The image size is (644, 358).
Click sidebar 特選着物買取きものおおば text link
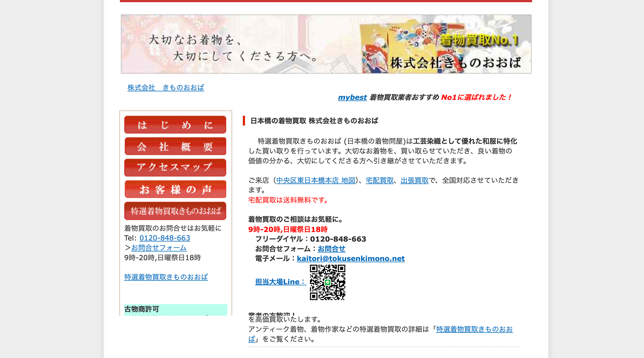166,277
